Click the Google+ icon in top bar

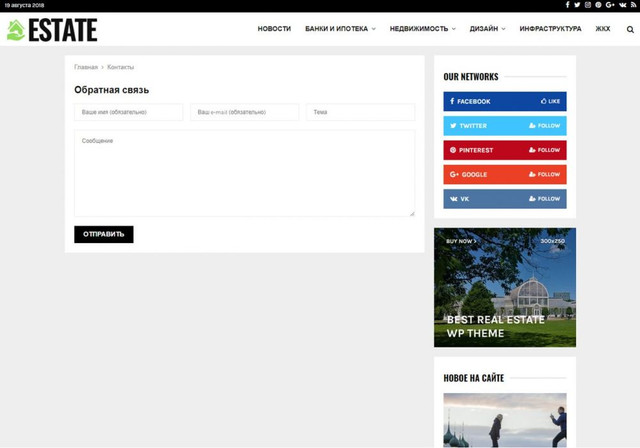click(610, 5)
